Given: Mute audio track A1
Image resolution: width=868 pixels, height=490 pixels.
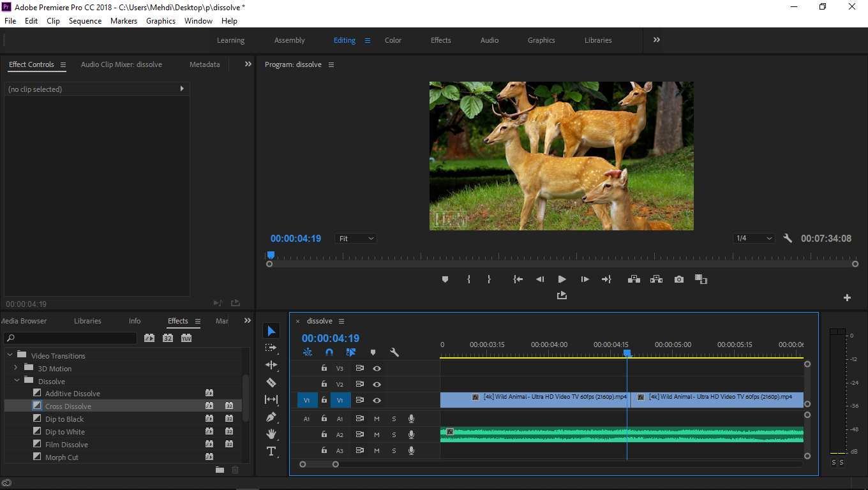Looking at the screenshot, I should coord(377,419).
